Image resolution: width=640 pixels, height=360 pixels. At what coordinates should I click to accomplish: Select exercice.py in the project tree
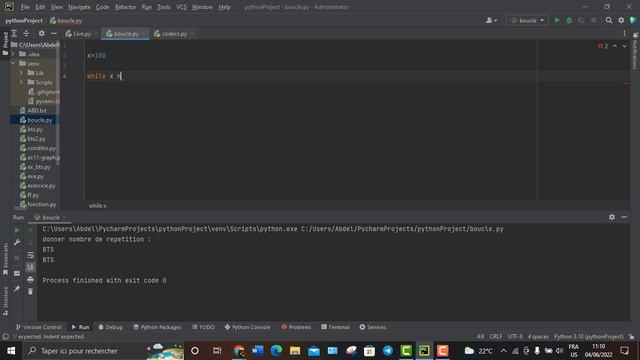pyautogui.click(x=41, y=186)
